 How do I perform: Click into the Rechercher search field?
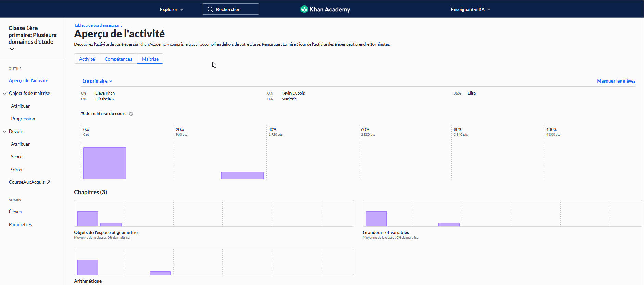tap(231, 9)
